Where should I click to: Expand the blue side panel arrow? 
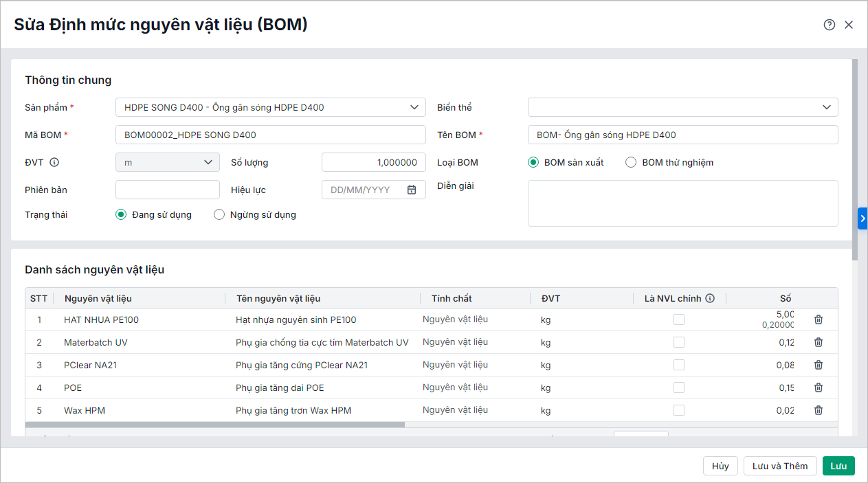(863, 218)
